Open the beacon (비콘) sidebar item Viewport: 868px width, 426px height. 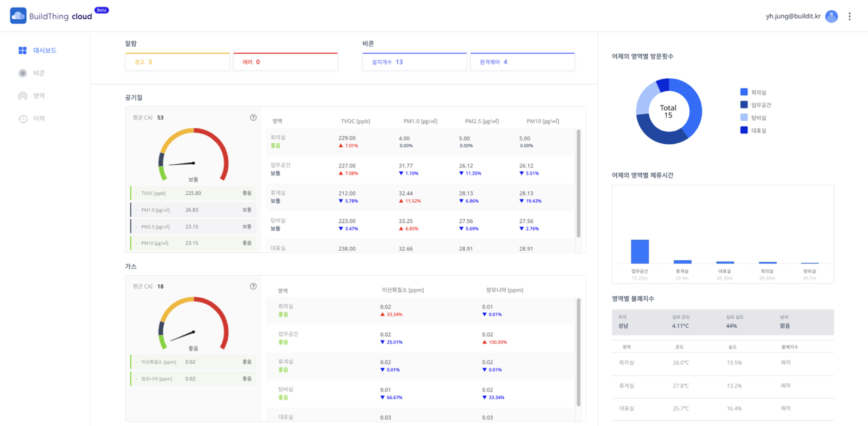[x=32, y=73]
